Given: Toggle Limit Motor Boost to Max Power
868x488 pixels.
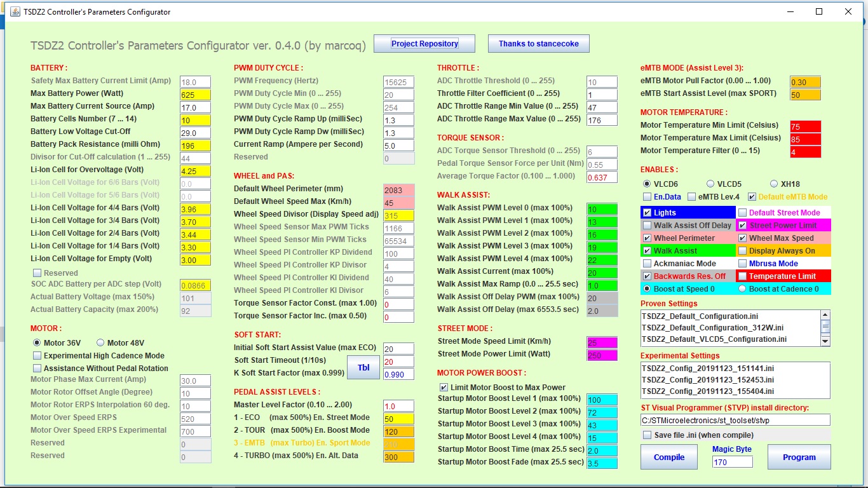Looking at the screenshot, I should coord(444,387).
